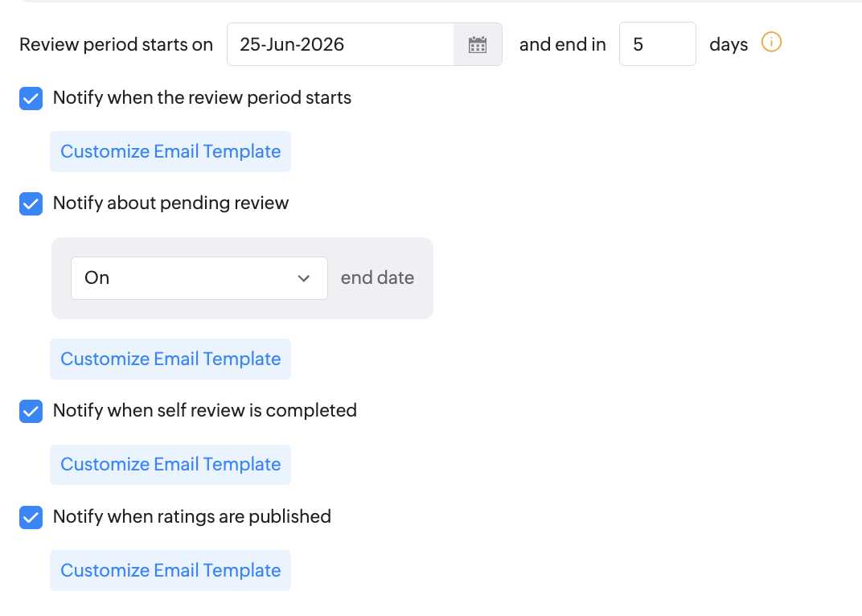Disable Notify when self review is completed checkbox
The height and width of the screenshot is (616, 862).
tap(31, 412)
